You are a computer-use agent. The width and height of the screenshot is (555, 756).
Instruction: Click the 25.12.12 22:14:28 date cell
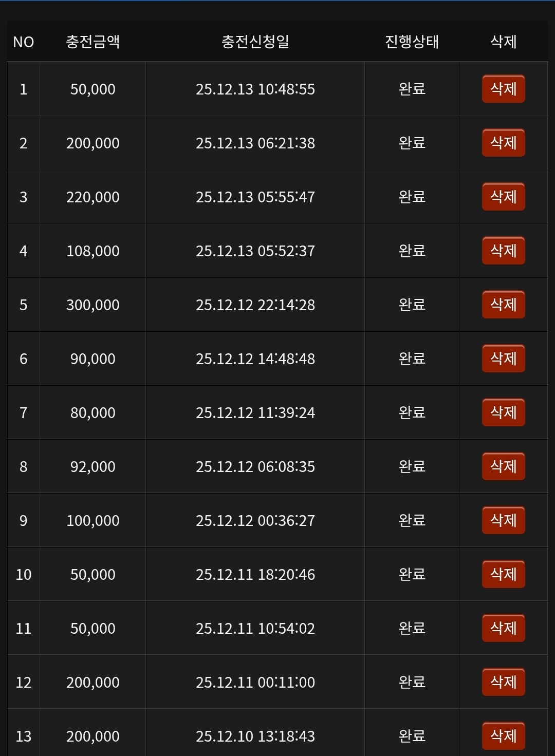coord(255,305)
